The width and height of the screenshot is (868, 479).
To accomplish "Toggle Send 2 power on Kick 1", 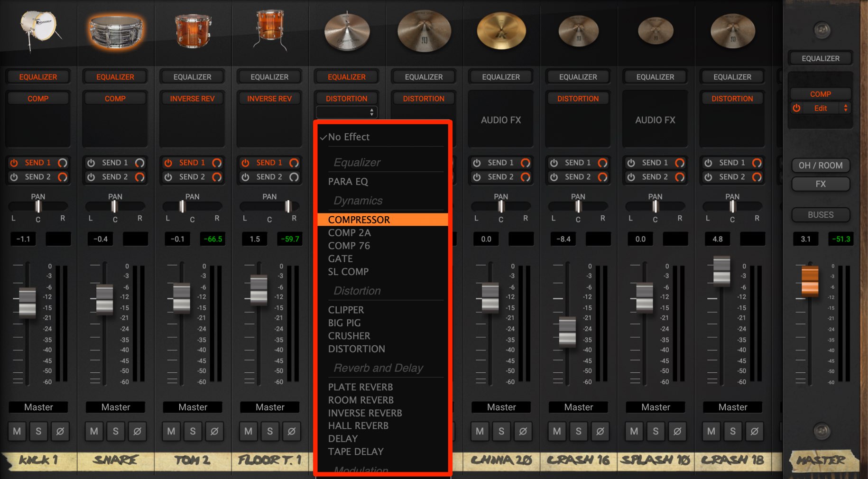I will coord(14,177).
